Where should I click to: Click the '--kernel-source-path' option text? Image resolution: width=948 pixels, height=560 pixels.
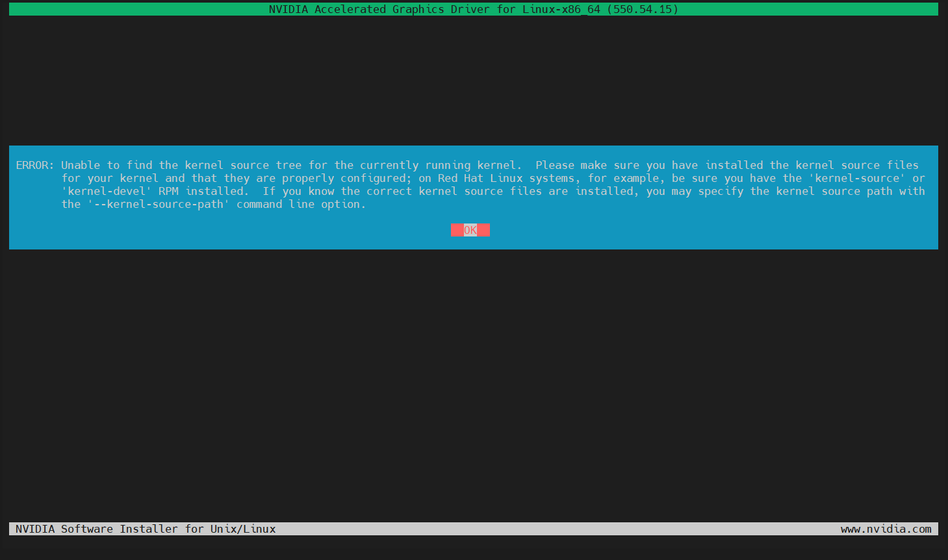coord(159,204)
